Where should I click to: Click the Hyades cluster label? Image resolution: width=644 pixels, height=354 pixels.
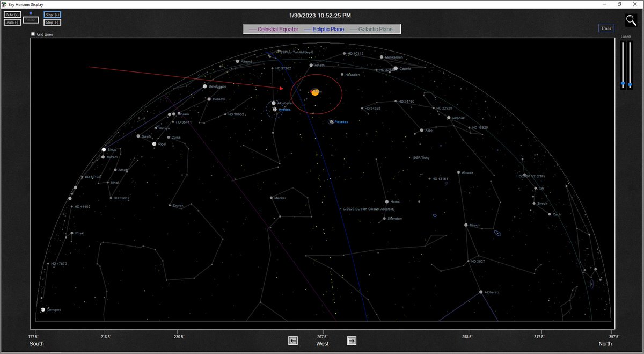tap(284, 109)
